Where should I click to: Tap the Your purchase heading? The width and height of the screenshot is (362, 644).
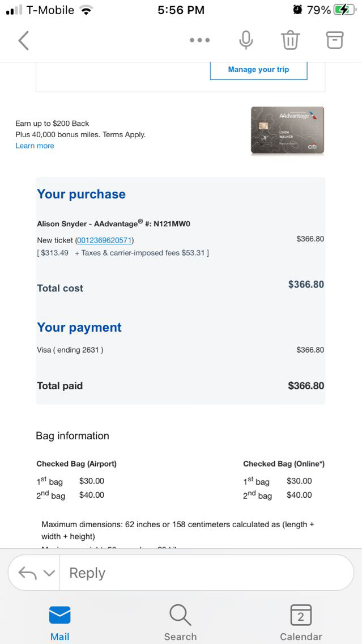click(x=81, y=194)
